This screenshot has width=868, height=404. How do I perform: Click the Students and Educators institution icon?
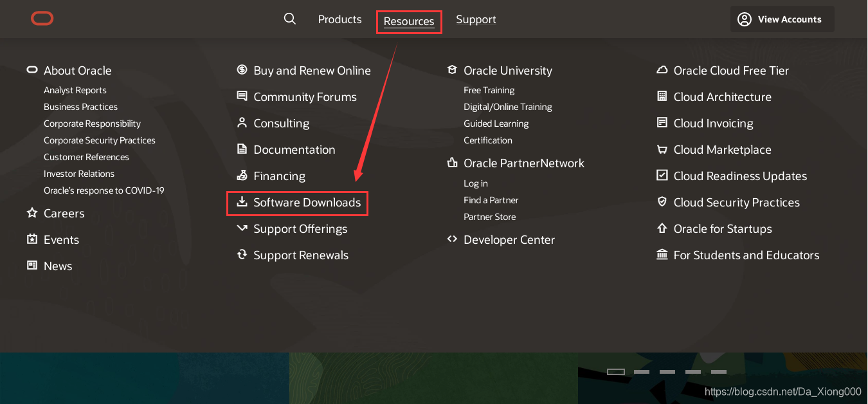(x=662, y=254)
